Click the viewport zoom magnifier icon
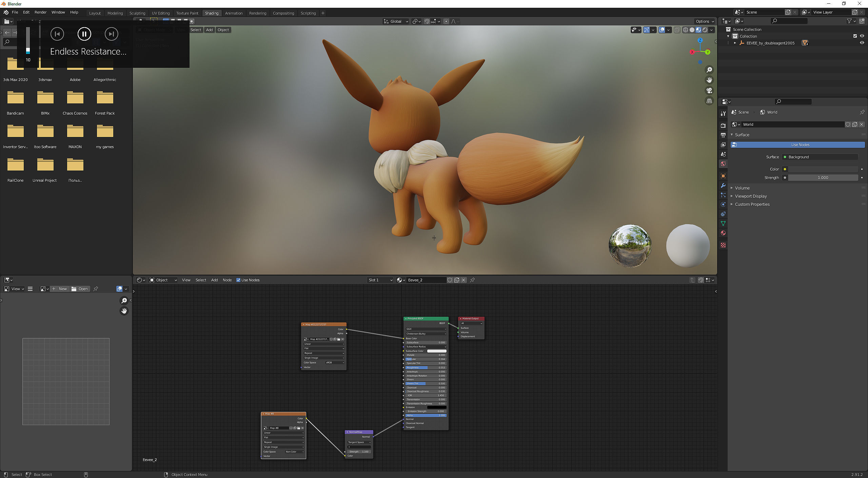This screenshot has height=478, width=868. pyautogui.click(x=709, y=70)
